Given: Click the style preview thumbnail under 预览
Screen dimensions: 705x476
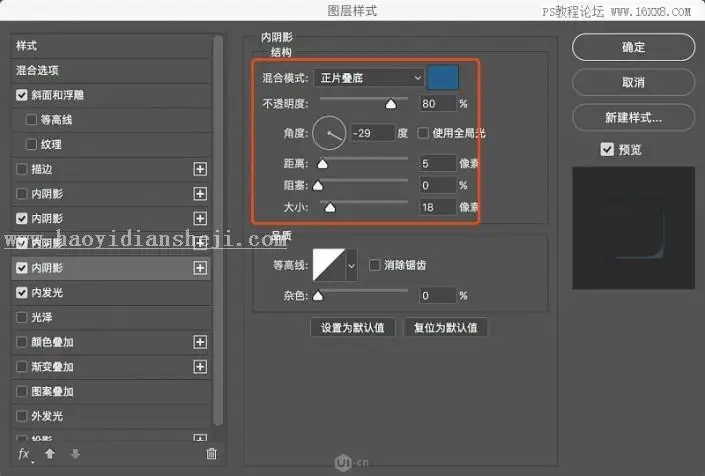Looking at the screenshot, I should coord(634,228).
